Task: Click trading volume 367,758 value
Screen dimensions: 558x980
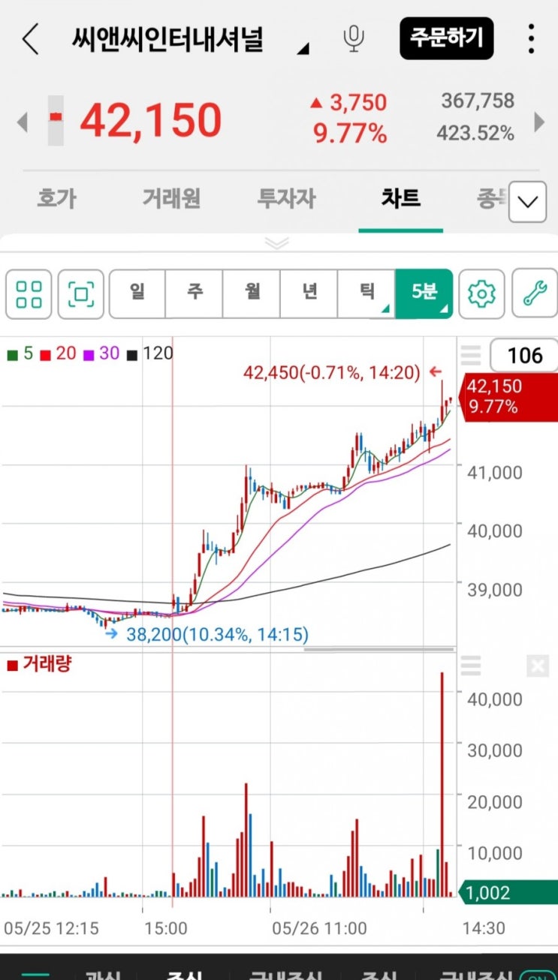Action: click(x=478, y=101)
